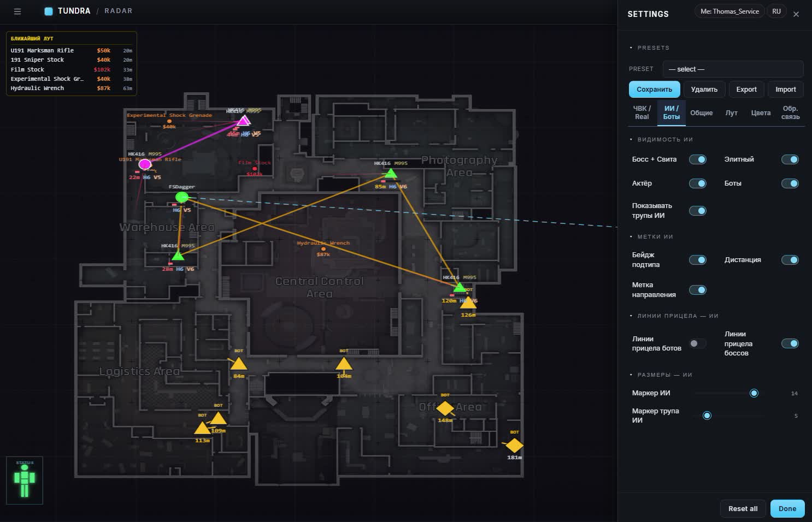
Task: Click 191 Sniper Stock loot row
Action: pyautogui.click(x=72, y=60)
